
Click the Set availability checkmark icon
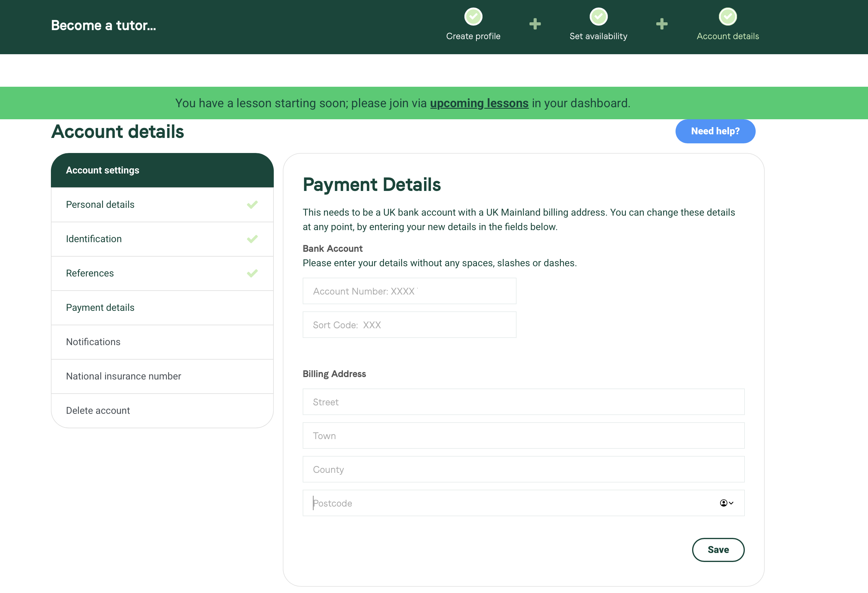tap(598, 17)
